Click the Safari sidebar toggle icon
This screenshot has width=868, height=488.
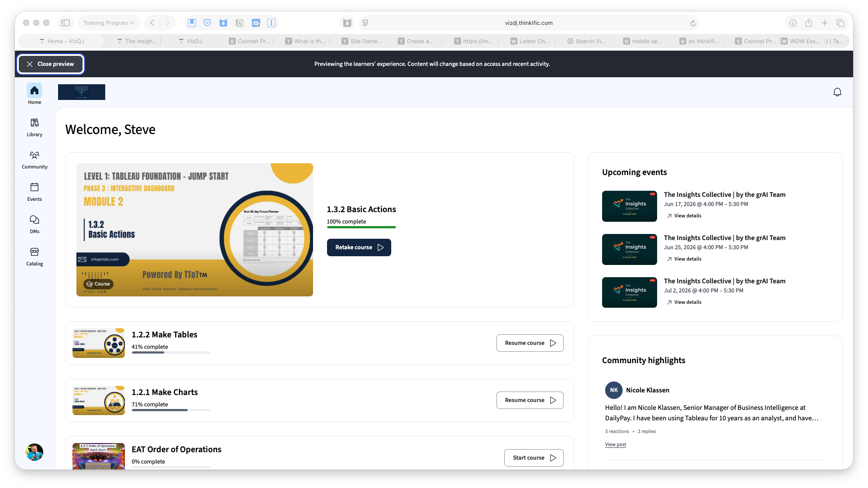65,23
